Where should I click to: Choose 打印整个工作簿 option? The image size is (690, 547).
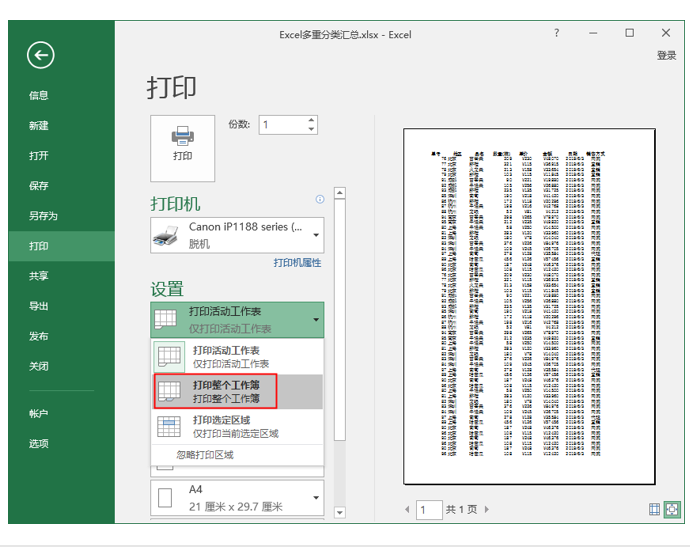coord(237,392)
